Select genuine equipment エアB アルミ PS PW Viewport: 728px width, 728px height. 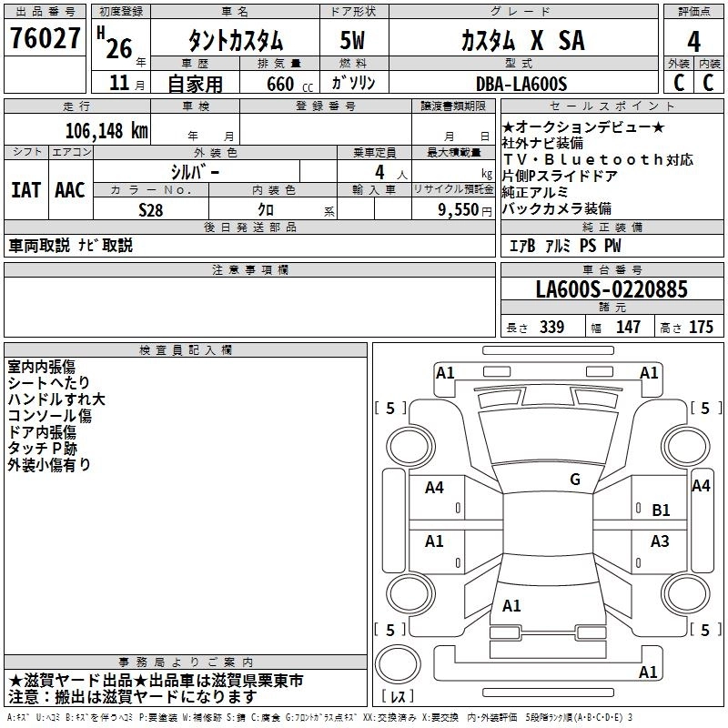click(565, 245)
